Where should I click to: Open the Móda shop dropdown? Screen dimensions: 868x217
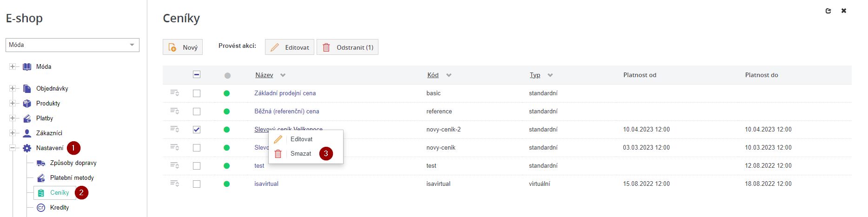72,45
